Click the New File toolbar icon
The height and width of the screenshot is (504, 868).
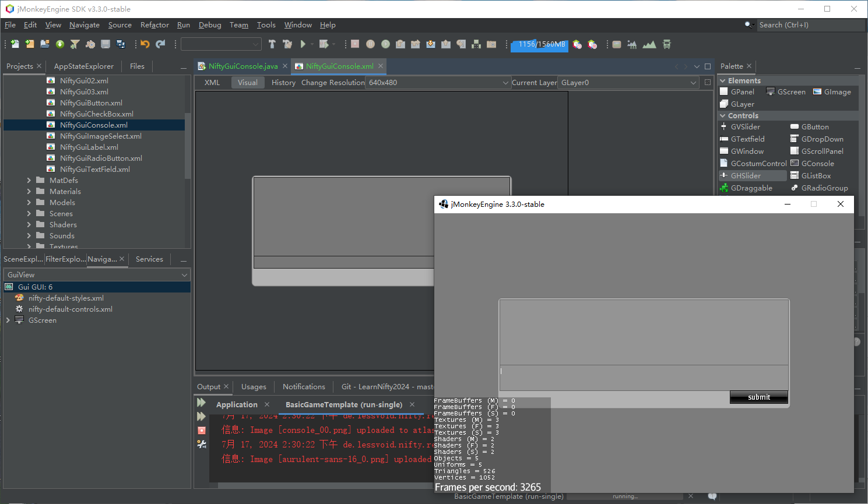coord(15,44)
